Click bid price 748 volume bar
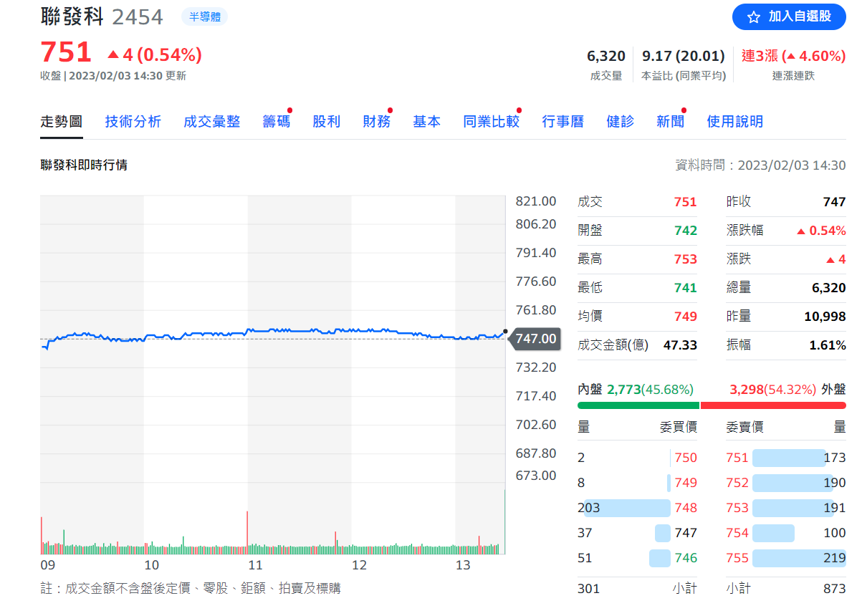The height and width of the screenshot is (616, 862). 627,508
